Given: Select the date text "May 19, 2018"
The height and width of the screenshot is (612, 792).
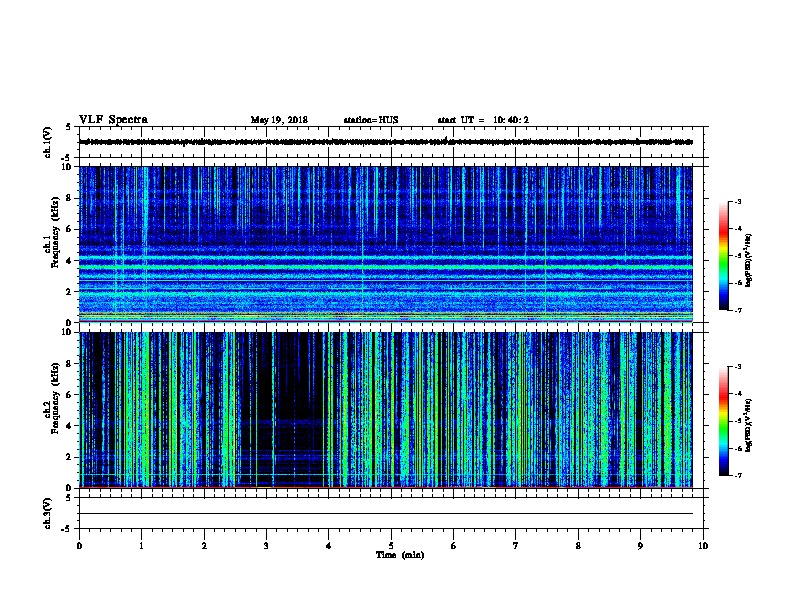Looking at the screenshot, I should 279,120.
